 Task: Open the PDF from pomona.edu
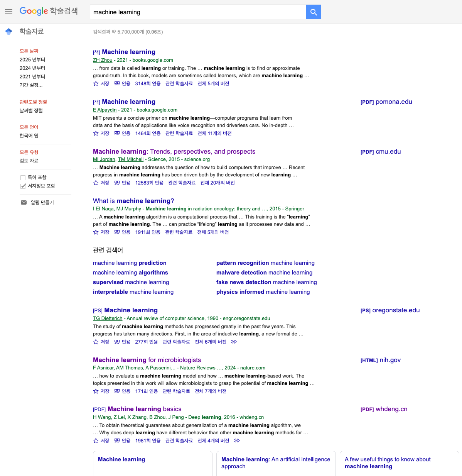point(386,102)
